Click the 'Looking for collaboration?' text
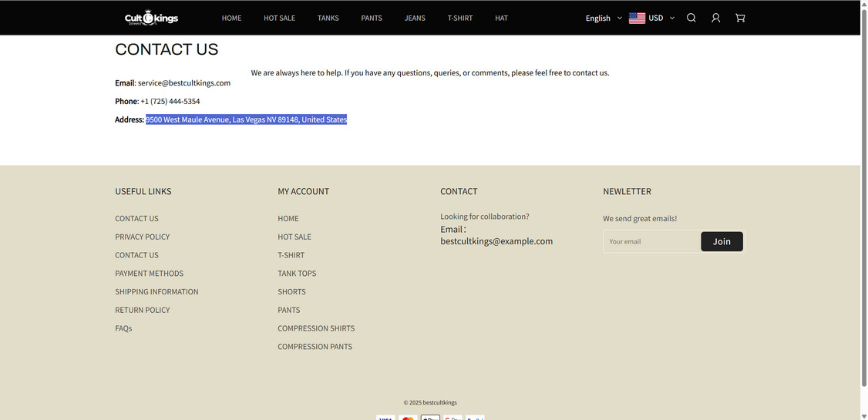This screenshot has width=868, height=420. click(485, 217)
